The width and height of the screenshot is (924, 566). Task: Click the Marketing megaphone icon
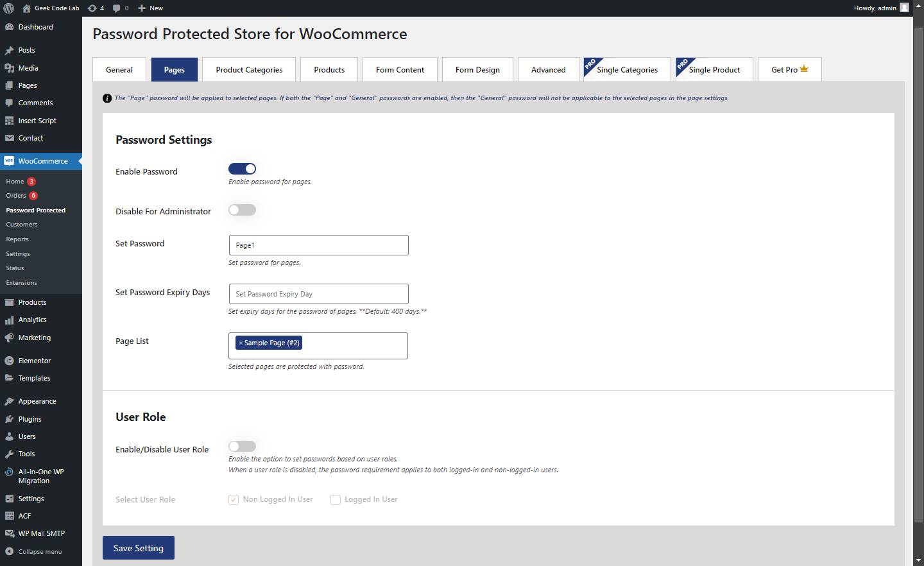pos(9,338)
